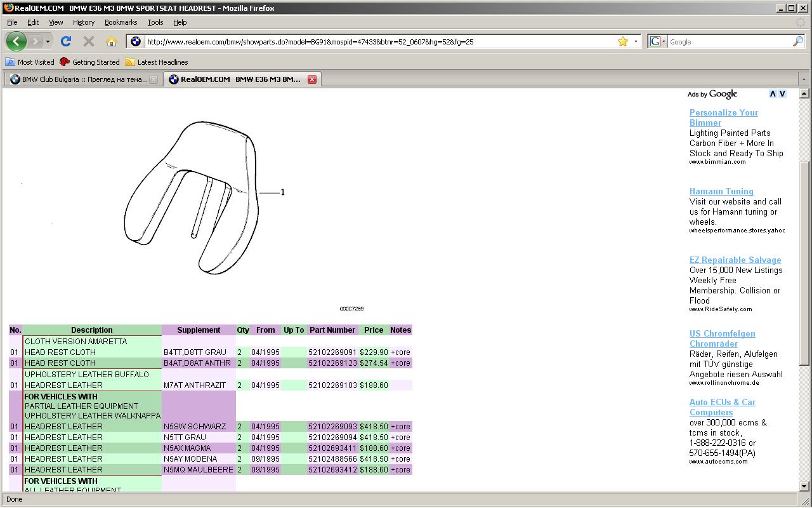Open the Most Visited bookmarks folder
812x508 pixels.
[x=30, y=62]
